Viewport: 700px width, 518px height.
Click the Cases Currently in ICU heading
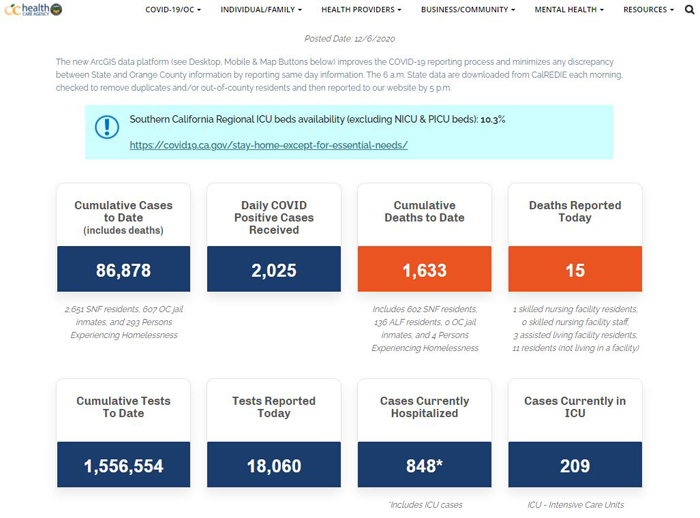[x=575, y=407]
